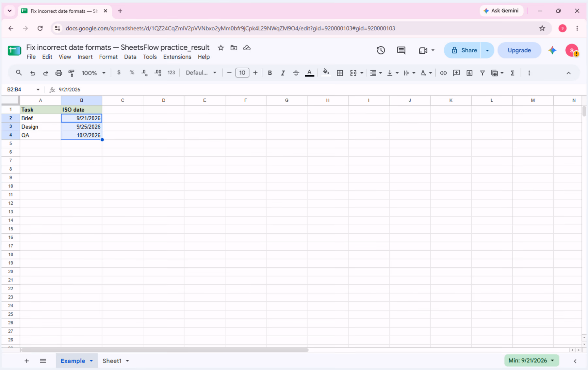Screen dimensions: 588x370
Task: Toggle italic formatting
Action: [x=283, y=73]
